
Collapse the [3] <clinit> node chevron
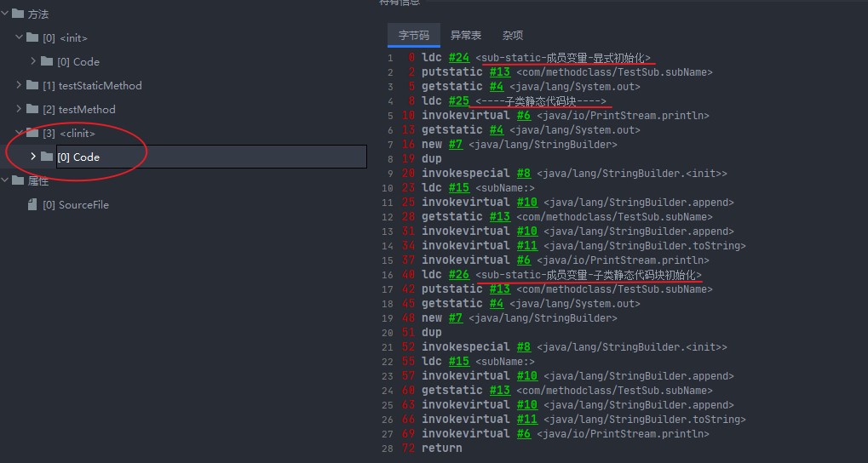20,133
